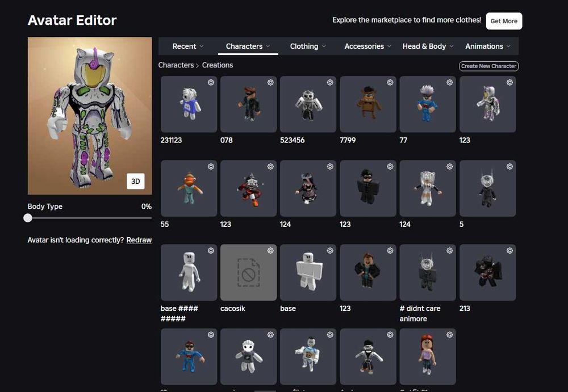Select the 213 dark winged character thumbnail

(x=487, y=272)
